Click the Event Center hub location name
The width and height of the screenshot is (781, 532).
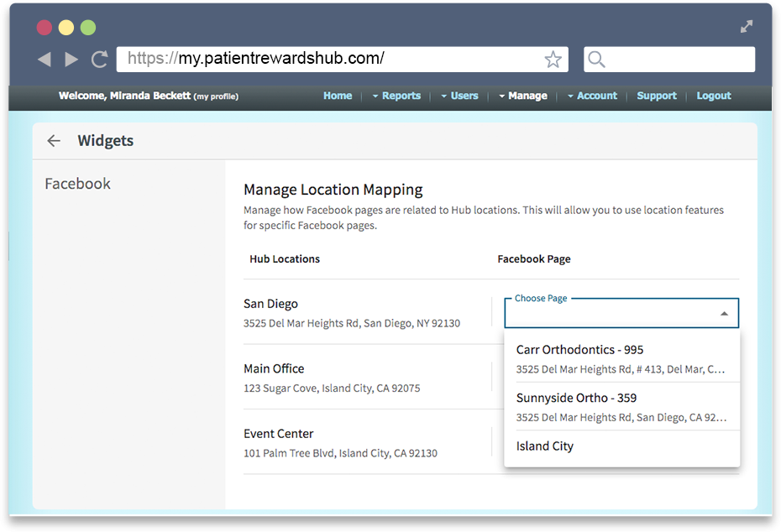[279, 434]
